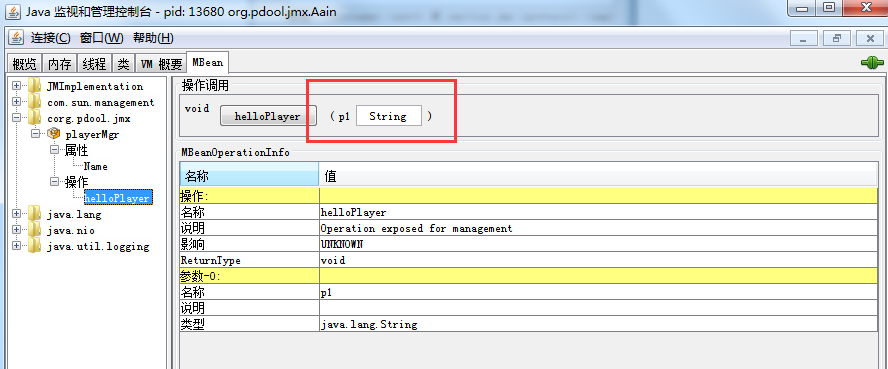The width and height of the screenshot is (888, 369).
Task: Open the 窗口(W) menu
Action: (101, 38)
